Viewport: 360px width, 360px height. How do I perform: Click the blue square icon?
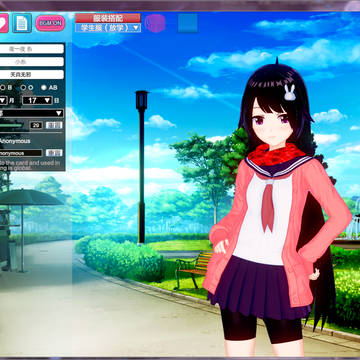[x=188, y=23]
